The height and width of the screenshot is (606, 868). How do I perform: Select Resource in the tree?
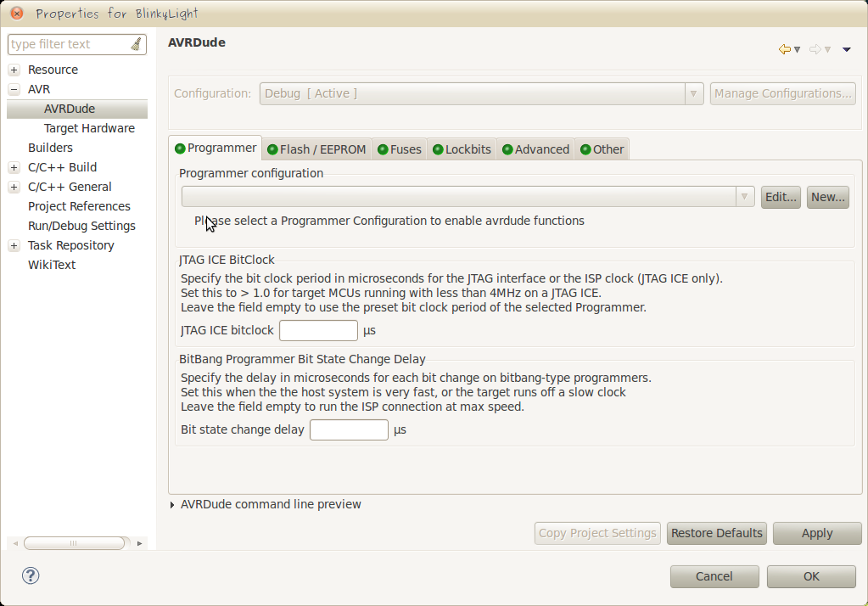[x=53, y=70]
